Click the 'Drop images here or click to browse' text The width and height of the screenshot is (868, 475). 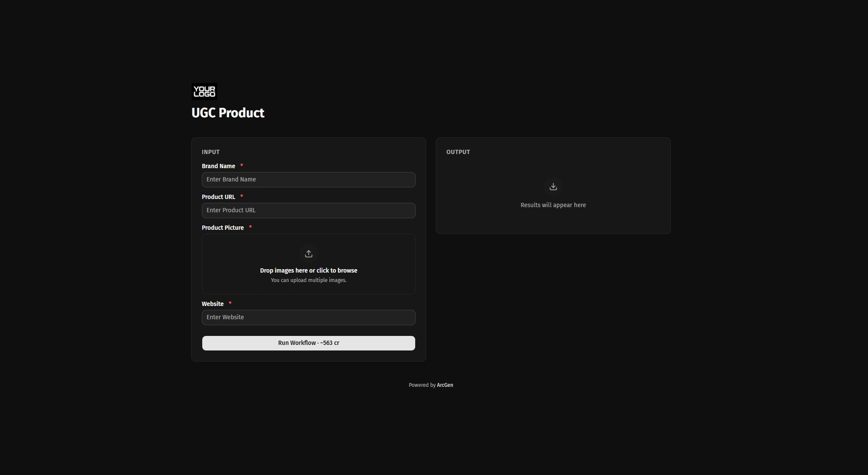(308, 270)
